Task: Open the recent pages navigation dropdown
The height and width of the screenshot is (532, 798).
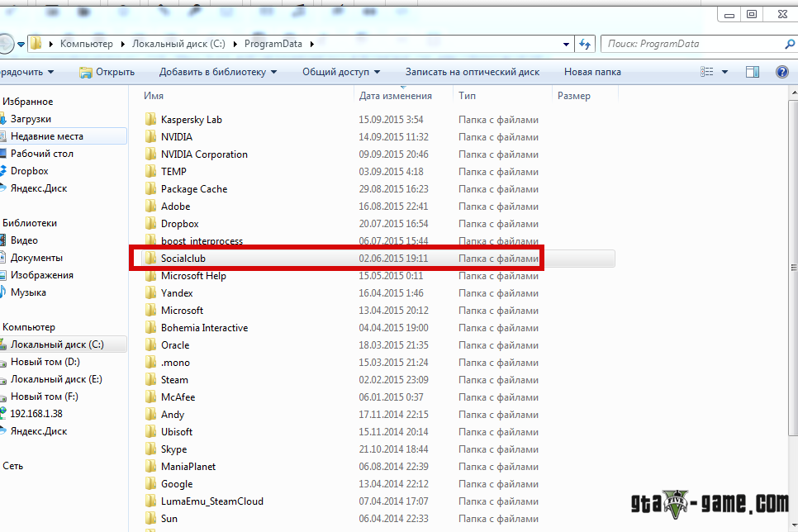Action: (x=21, y=45)
